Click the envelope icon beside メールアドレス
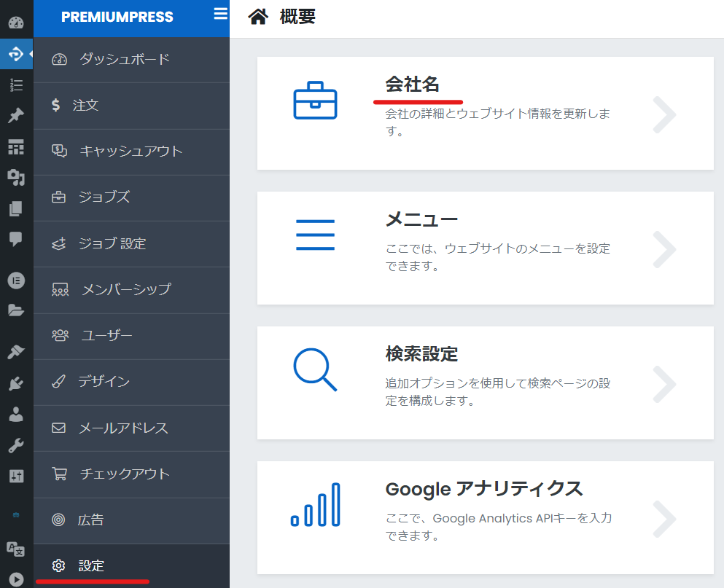Screen dimensions: 724x588 pos(58,428)
